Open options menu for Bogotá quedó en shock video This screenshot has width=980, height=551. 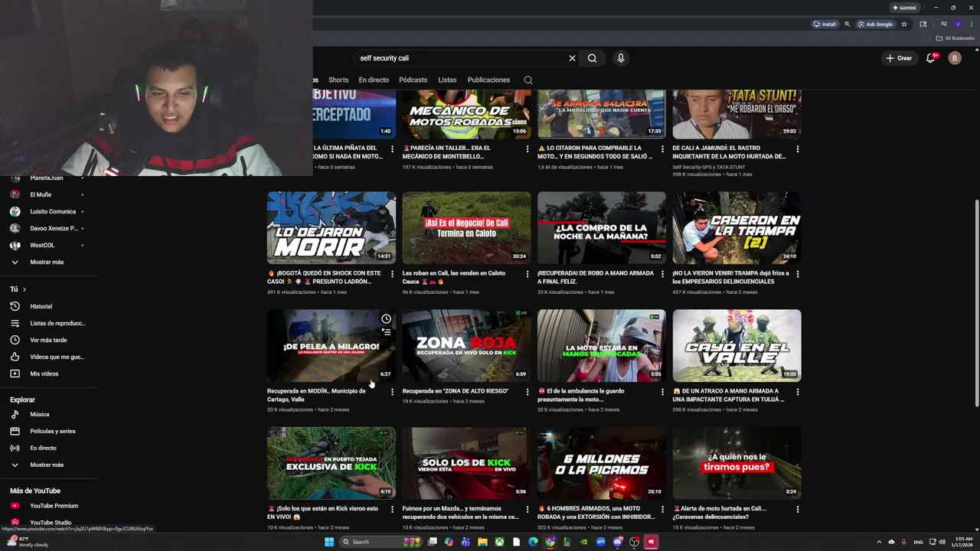392,274
